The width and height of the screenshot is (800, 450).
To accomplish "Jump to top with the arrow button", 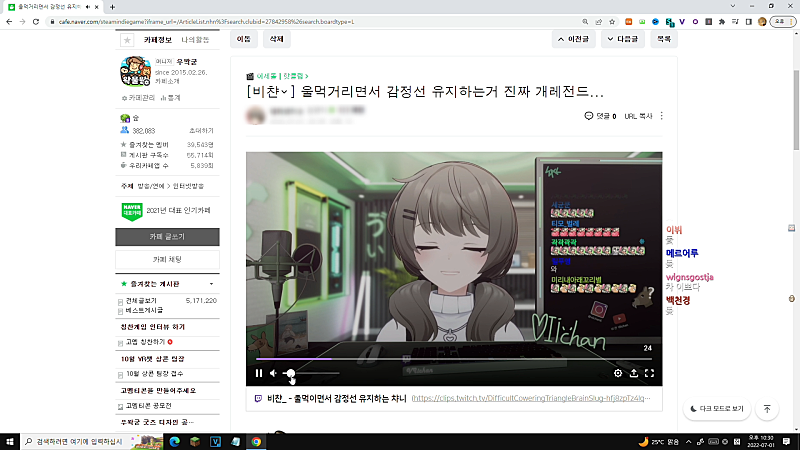I will (x=767, y=409).
